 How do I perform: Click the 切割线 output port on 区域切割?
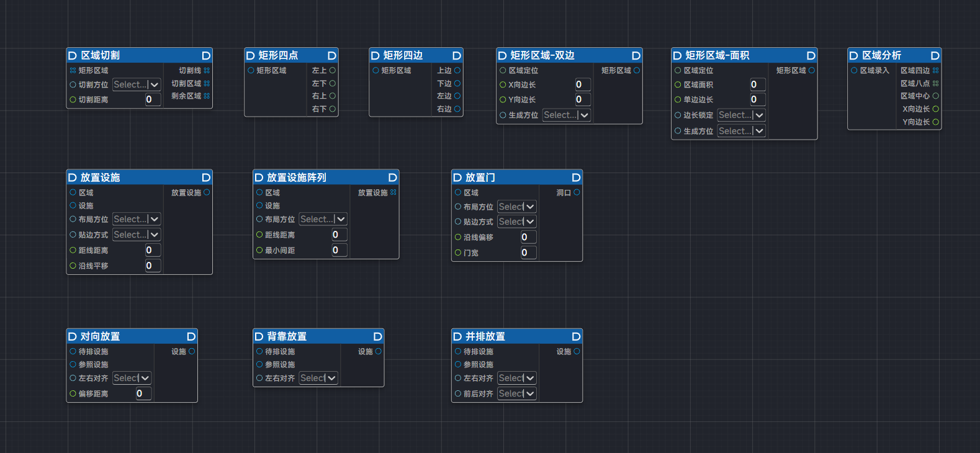tap(207, 71)
